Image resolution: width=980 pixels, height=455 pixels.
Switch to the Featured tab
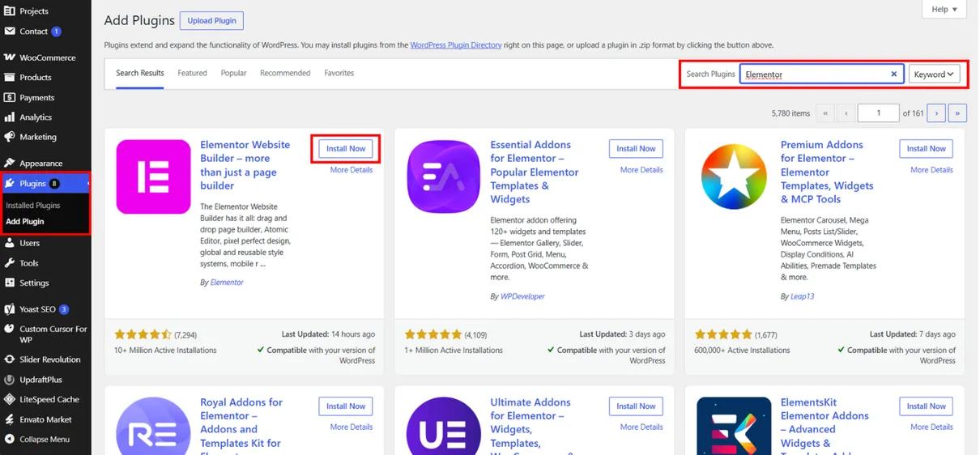(192, 73)
